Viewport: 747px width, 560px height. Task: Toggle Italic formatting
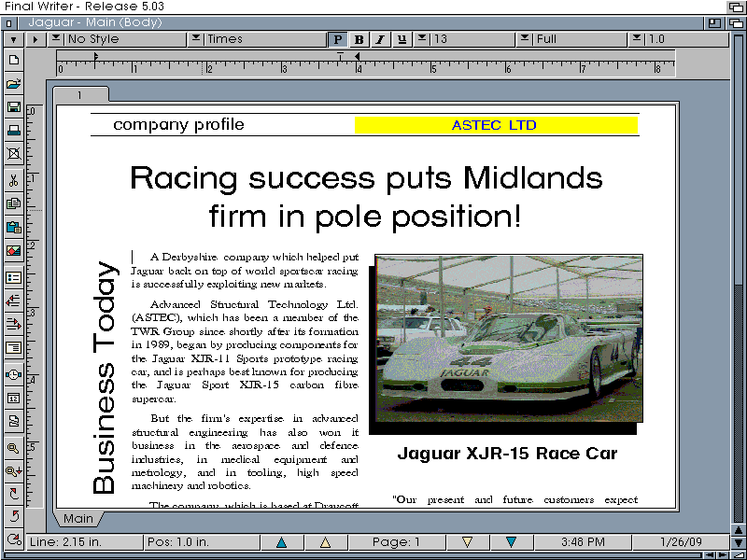pyautogui.click(x=380, y=39)
